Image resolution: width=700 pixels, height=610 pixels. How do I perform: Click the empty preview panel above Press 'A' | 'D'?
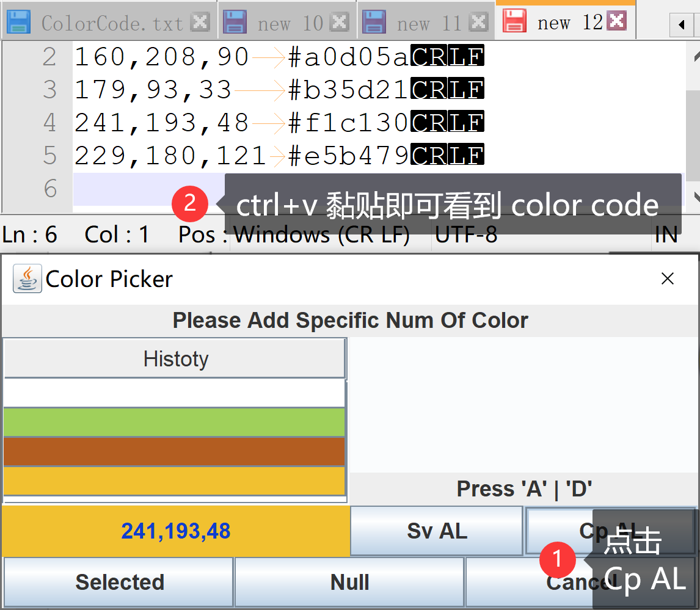(523, 404)
